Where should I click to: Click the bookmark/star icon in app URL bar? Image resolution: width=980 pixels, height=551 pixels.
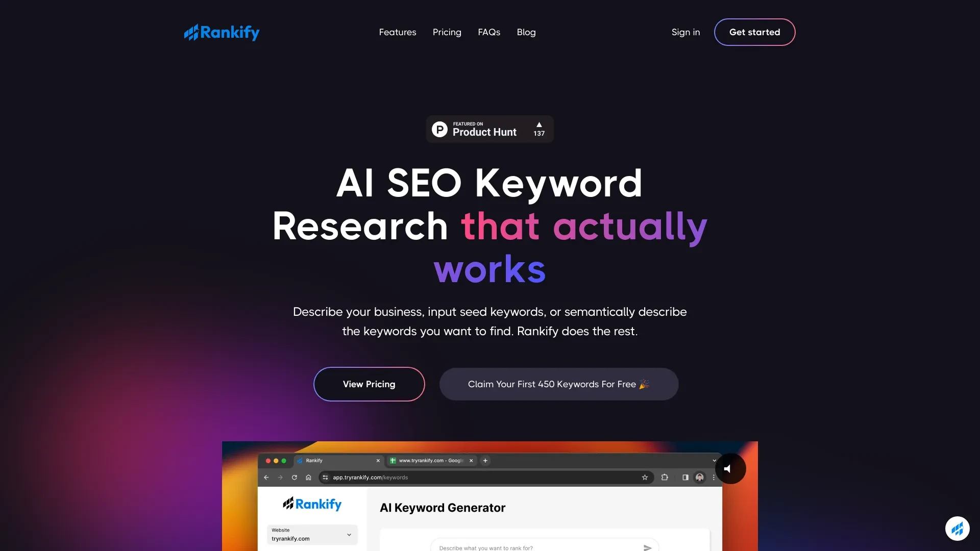tap(645, 478)
